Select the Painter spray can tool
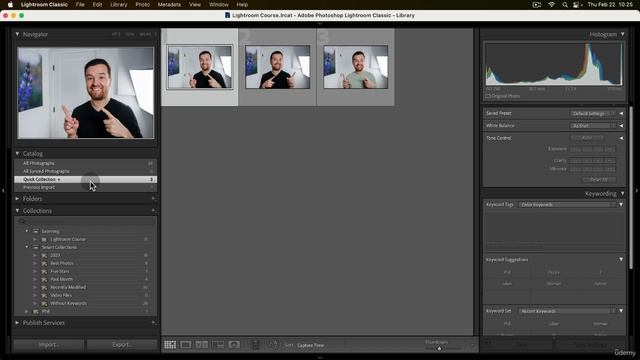The height and width of the screenshot is (360, 640). coord(256,345)
